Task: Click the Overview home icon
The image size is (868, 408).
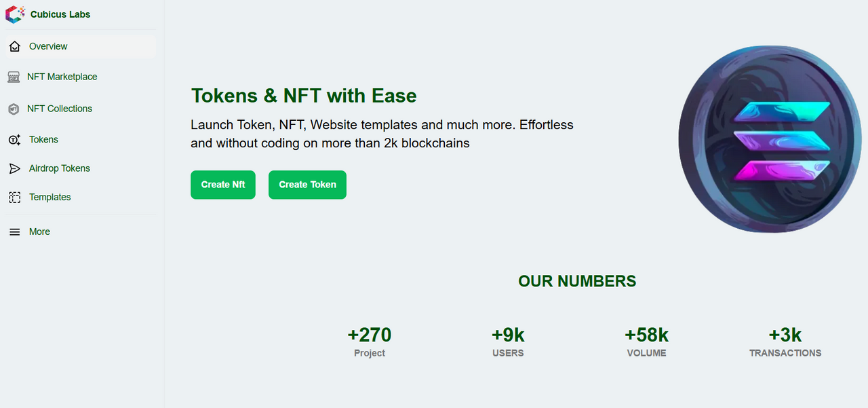Action: click(14, 46)
